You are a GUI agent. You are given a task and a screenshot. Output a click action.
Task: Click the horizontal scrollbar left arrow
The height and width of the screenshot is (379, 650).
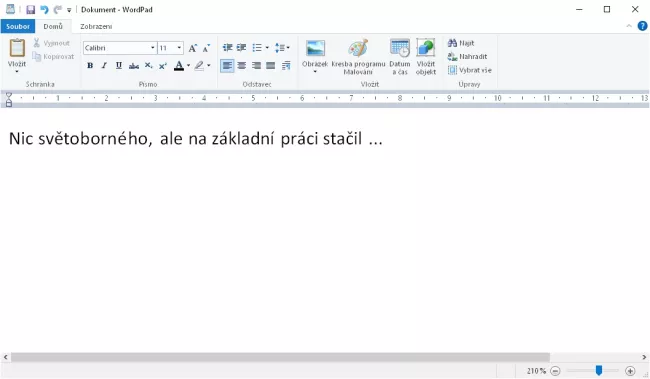point(5,357)
